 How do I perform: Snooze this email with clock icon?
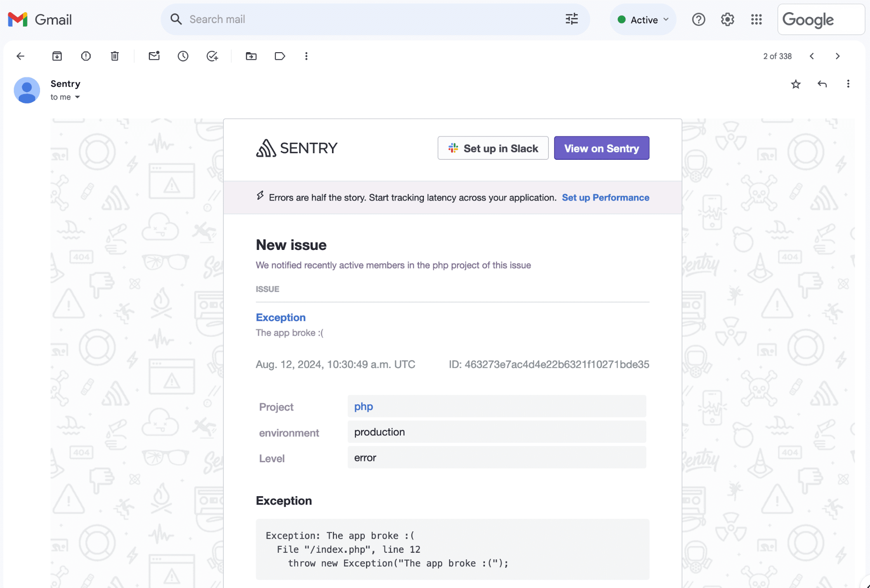(183, 56)
